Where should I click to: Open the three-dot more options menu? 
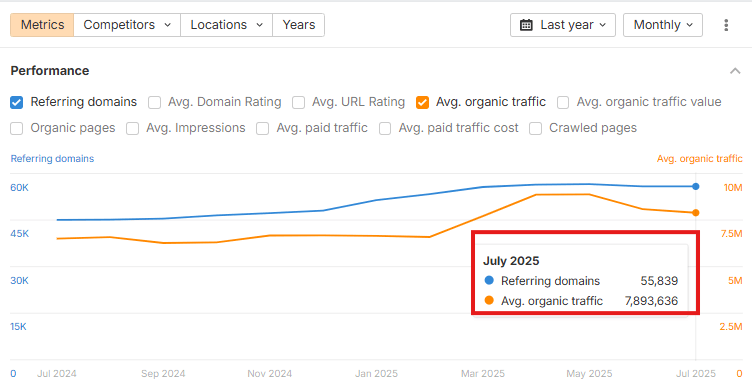(x=726, y=25)
